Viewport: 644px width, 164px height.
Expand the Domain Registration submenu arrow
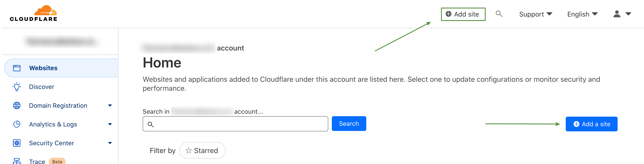tap(110, 106)
